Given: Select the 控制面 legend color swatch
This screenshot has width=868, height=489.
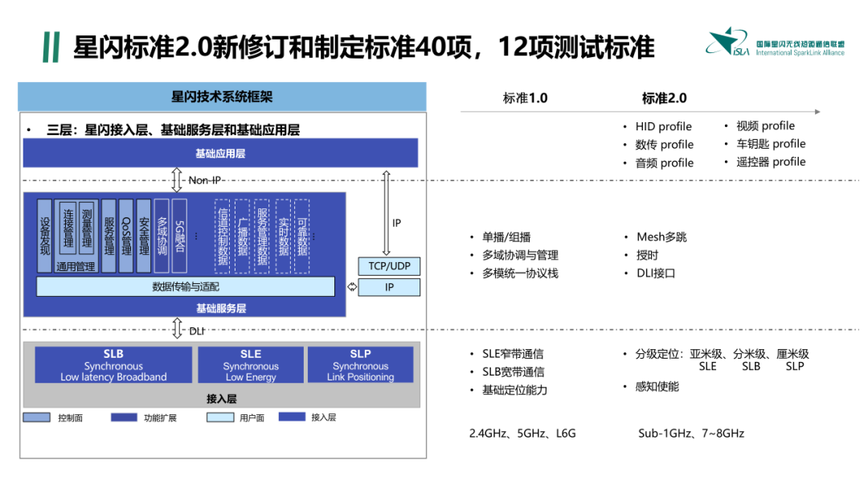Looking at the screenshot, I should click(36, 417).
